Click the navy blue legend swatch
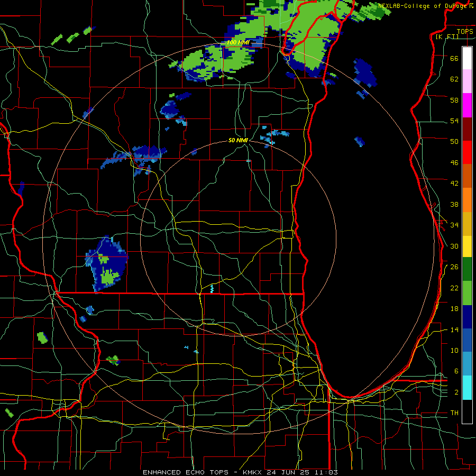This screenshot has width=476, height=476. tap(467, 317)
